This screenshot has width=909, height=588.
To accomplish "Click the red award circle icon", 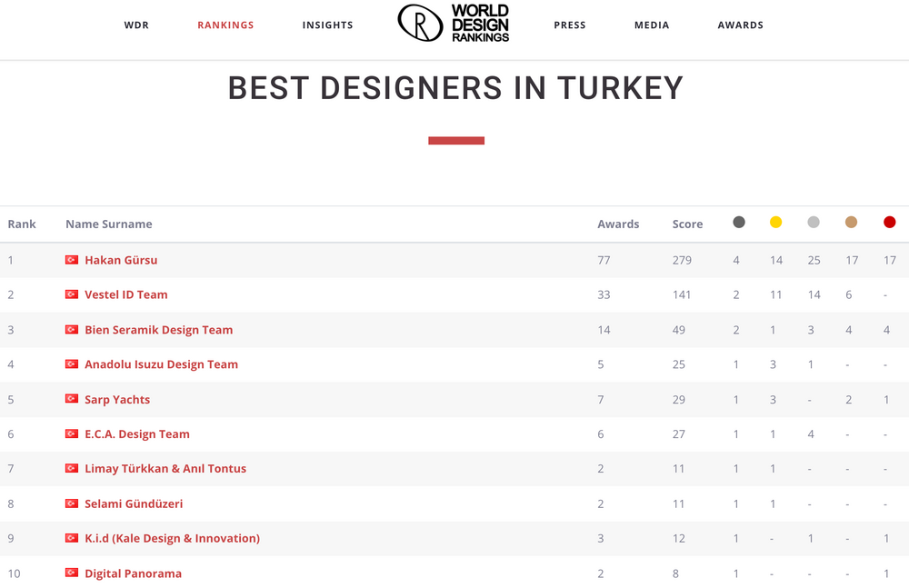I will [x=889, y=223].
